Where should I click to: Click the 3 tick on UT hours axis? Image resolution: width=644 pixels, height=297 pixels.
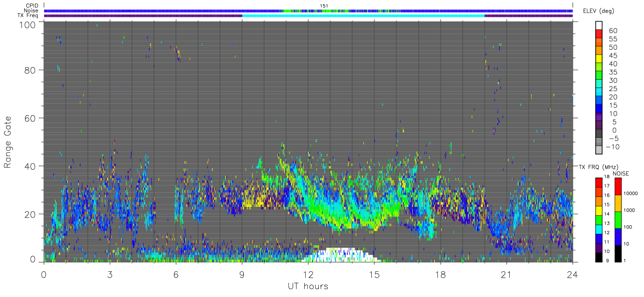click(x=110, y=274)
